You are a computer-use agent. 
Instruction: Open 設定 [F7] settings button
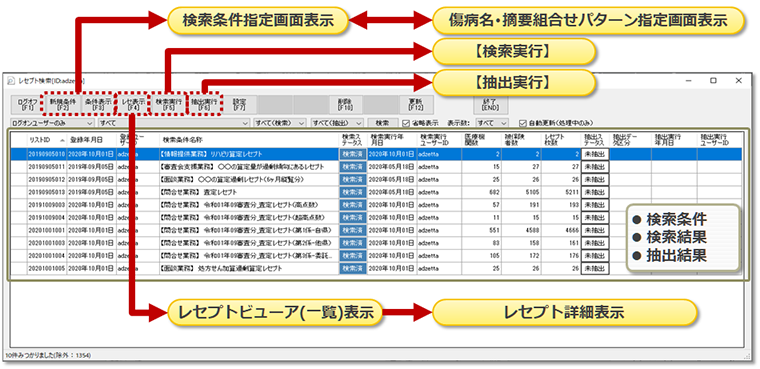pyautogui.click(x=239, y=104)
